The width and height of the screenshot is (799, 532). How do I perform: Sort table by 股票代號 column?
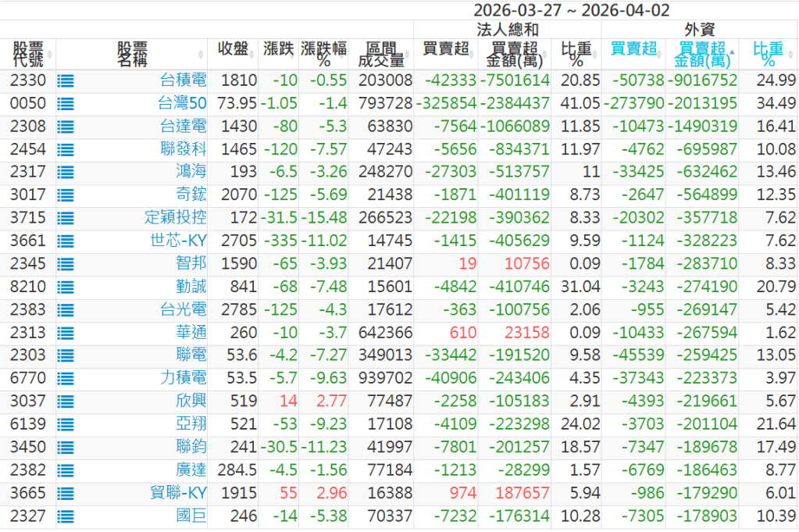click(x=29, y=54)
